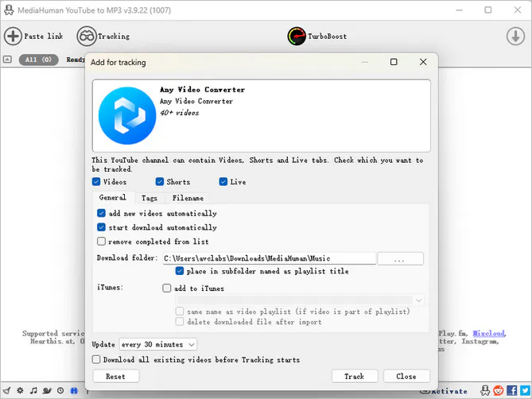Open the Mixcloud link in main window
Screen dimensions: 532x399
pyautogui.click(x=488, y=333)
